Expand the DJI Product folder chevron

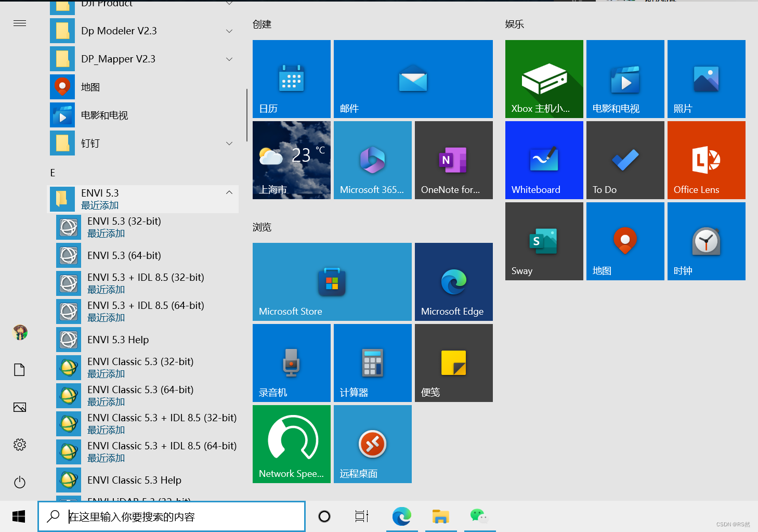coord(229,3)
